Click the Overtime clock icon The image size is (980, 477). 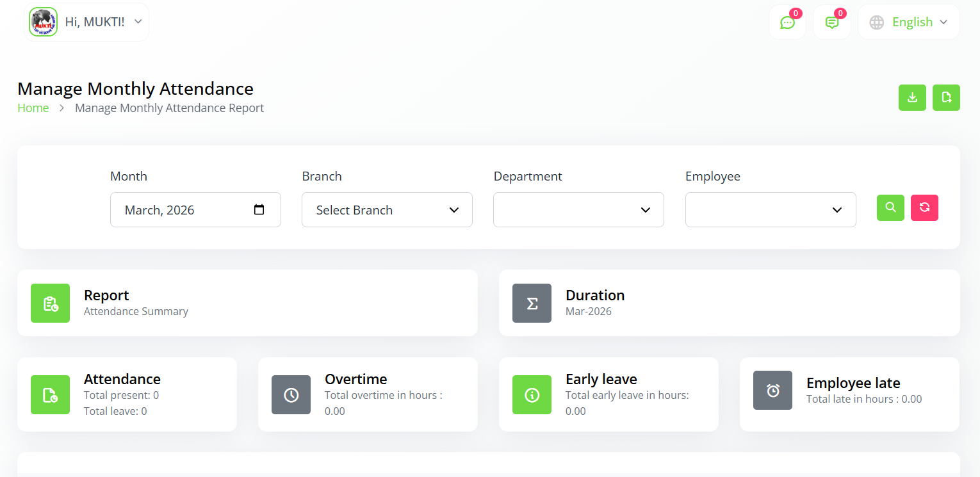tap(291, 394)
